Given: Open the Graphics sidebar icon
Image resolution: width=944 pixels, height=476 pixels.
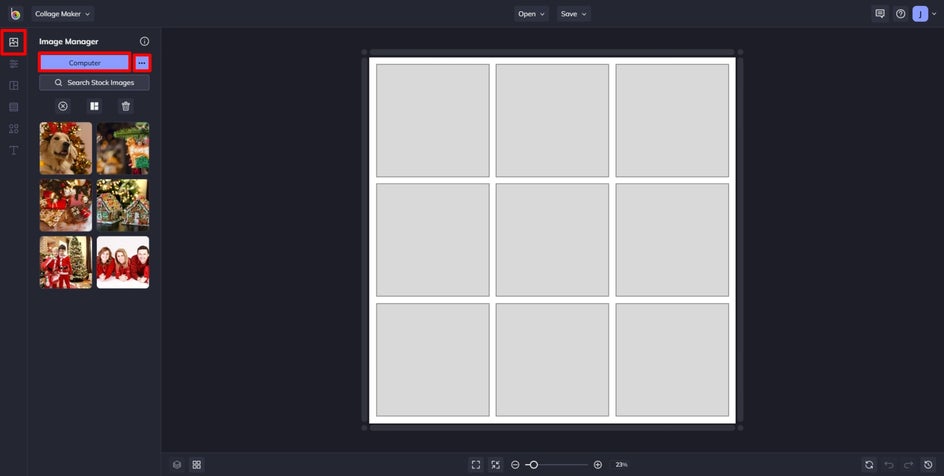Looking at the screenshot, I should (14, 129).
